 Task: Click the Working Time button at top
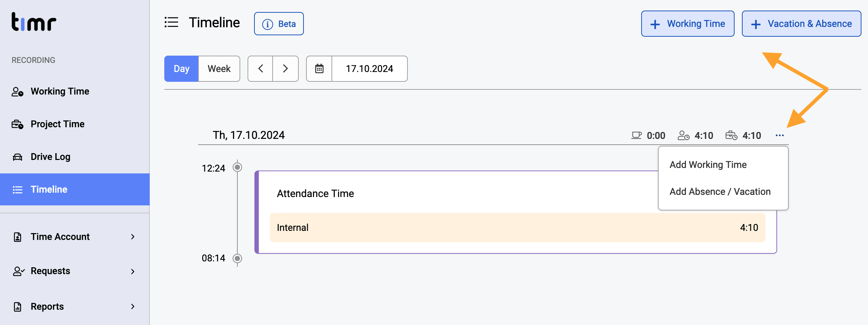click(x=688, y=24)
